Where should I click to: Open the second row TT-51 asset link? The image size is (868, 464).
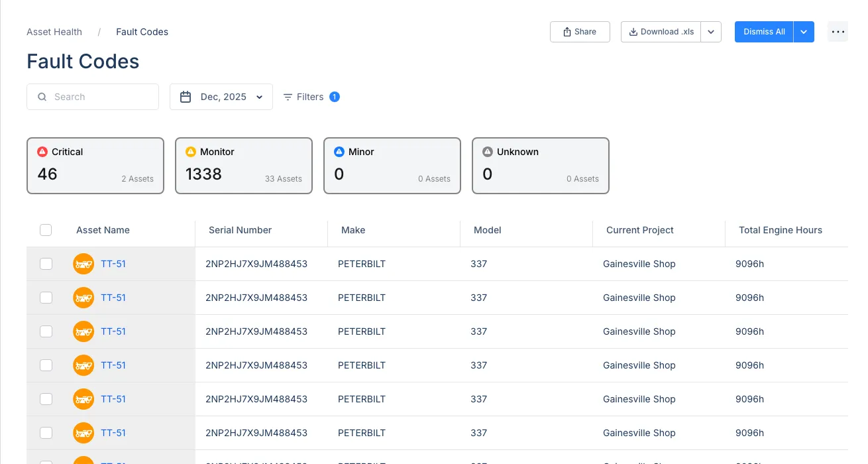(x=113, y=298)
